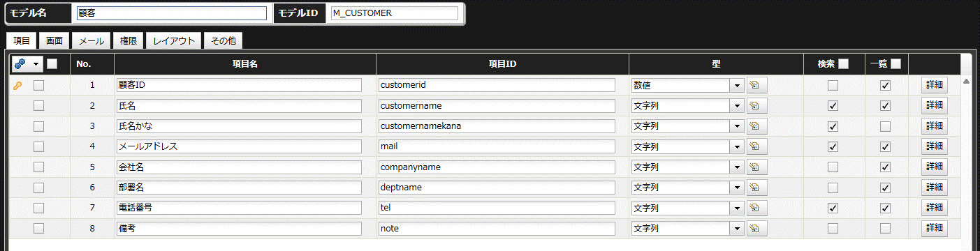
Task: Click the primary key icon on row 1
Action: 18,85
